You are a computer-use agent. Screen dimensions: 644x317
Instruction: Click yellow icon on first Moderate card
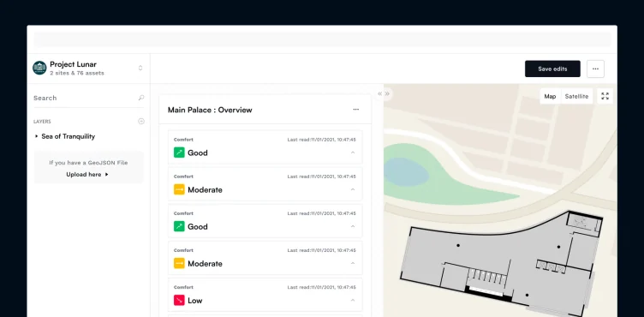click(x=179, y=189)
